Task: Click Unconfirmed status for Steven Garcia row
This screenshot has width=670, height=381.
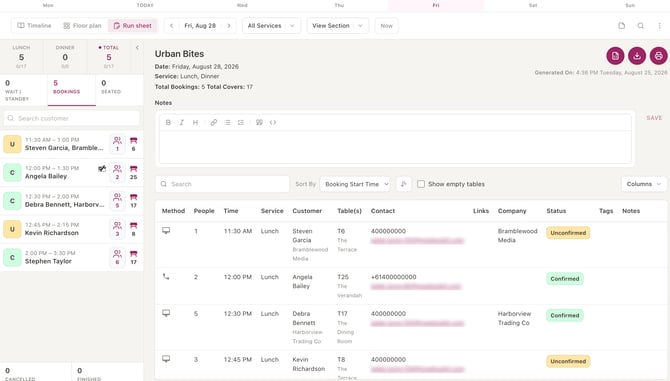Action: (568, 233)
